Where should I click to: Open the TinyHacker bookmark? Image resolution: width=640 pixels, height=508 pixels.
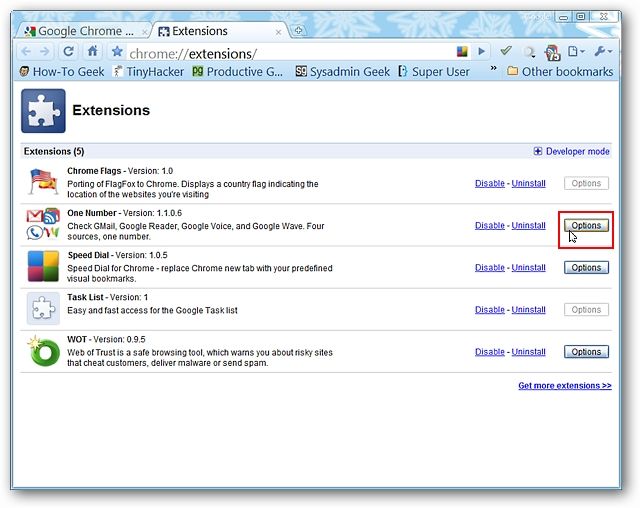pos(149,72)
